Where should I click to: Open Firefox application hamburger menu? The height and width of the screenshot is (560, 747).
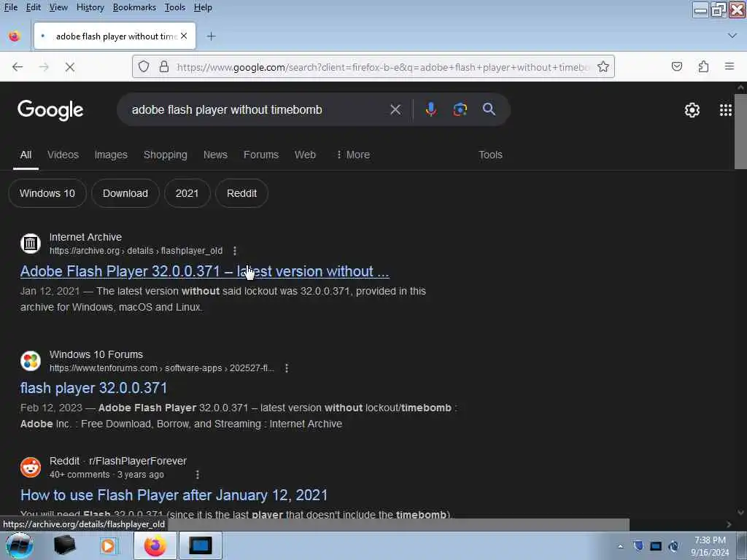729,66
